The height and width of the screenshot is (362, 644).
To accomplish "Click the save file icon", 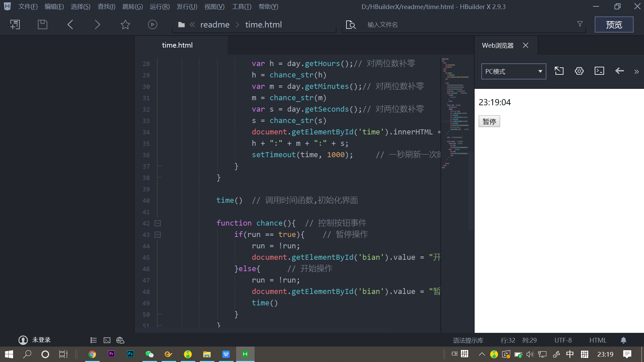I will coord(43,24).
